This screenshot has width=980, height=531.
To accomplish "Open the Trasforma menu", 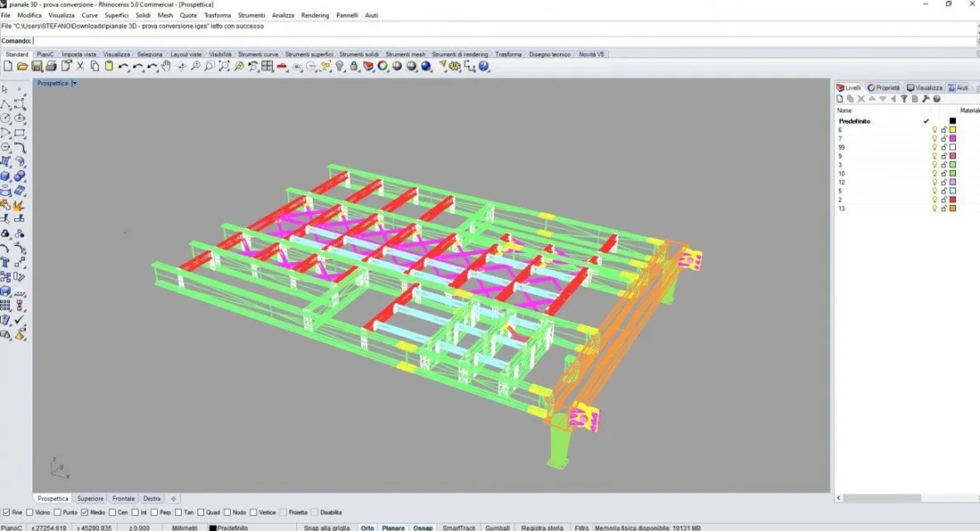I will (217, 16).
